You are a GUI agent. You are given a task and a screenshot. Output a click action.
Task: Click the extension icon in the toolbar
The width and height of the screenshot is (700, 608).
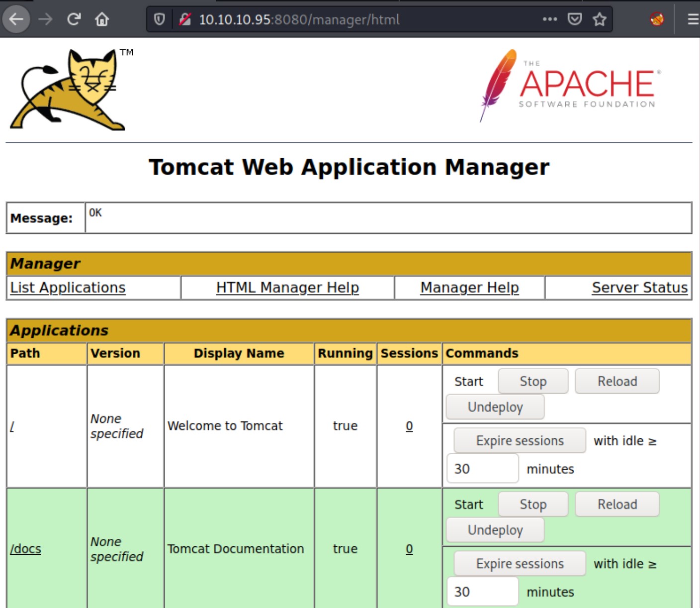coord(657,19)
